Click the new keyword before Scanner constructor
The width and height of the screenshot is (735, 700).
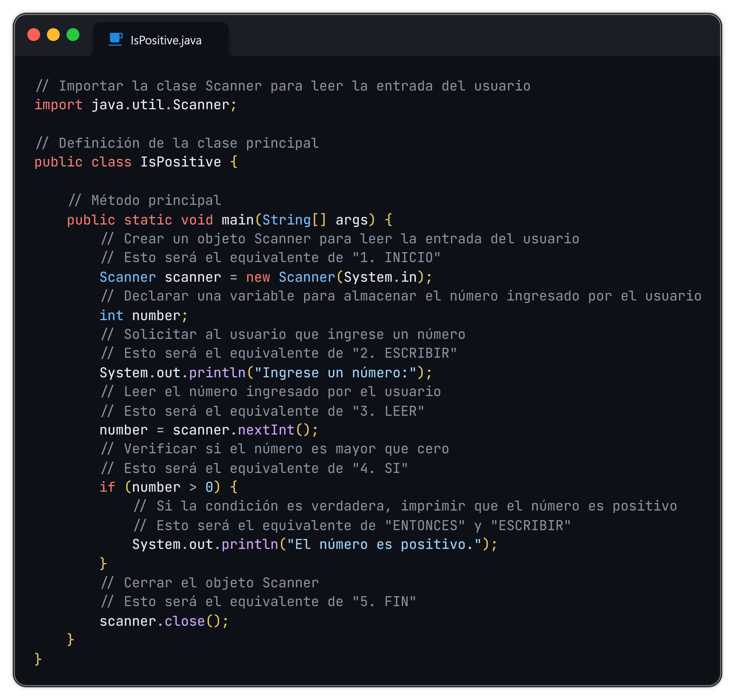258,277
